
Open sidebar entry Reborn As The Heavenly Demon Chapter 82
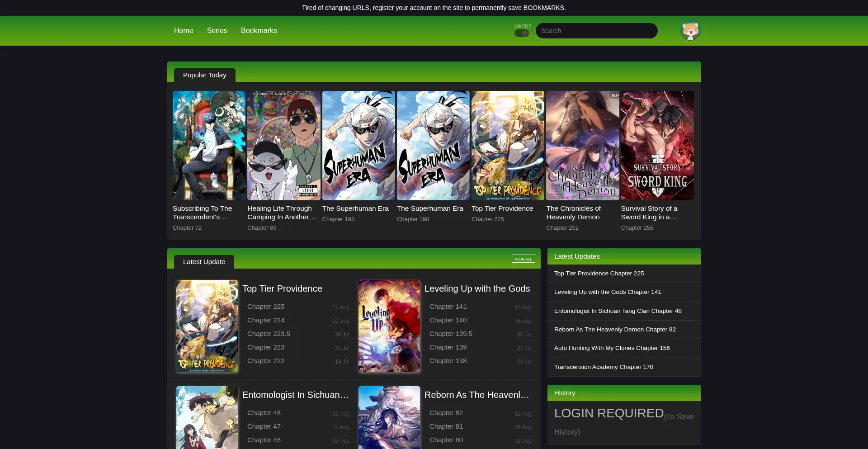(615, 330)
